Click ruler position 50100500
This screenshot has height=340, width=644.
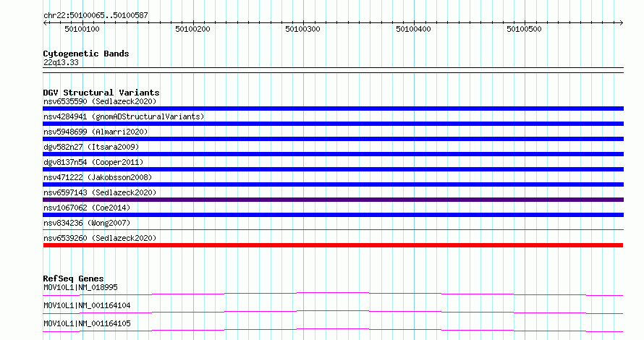click(524, 29)
